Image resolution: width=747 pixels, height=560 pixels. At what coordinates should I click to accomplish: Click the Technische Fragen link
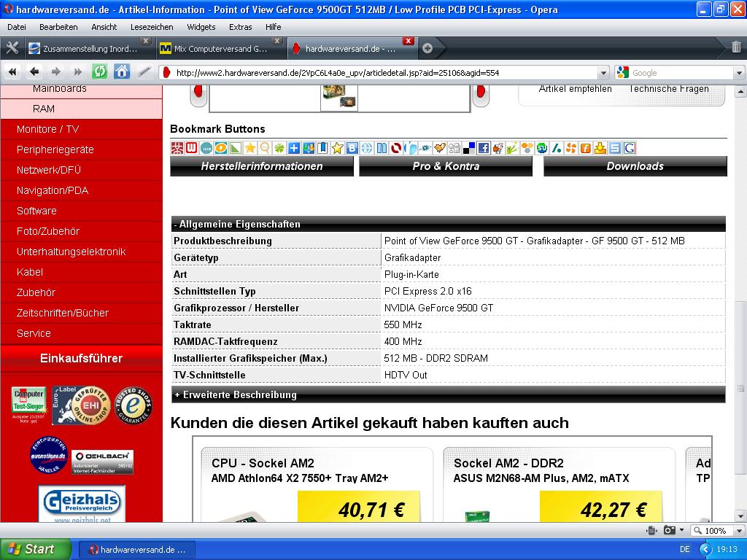tap(668, 88)
